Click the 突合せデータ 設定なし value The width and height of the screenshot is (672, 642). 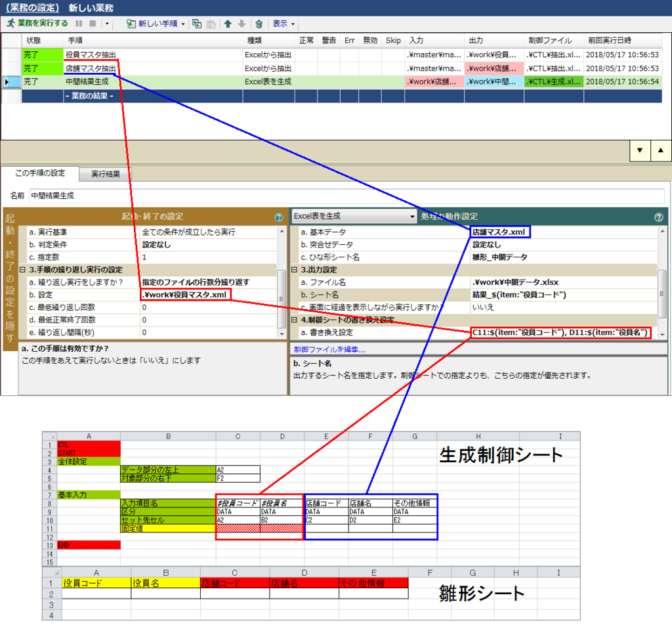click(486, 245)
